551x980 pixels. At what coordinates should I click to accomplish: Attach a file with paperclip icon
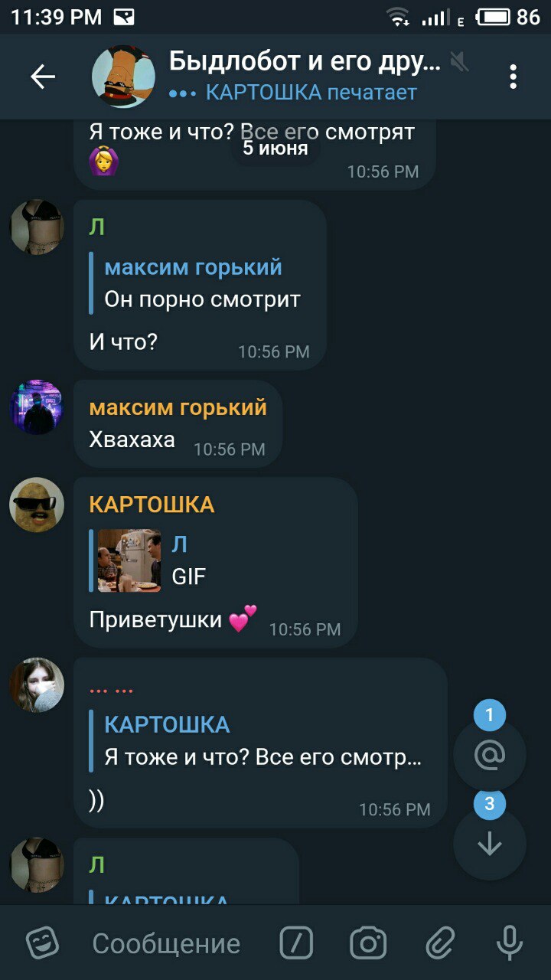(x=440, y=943)
